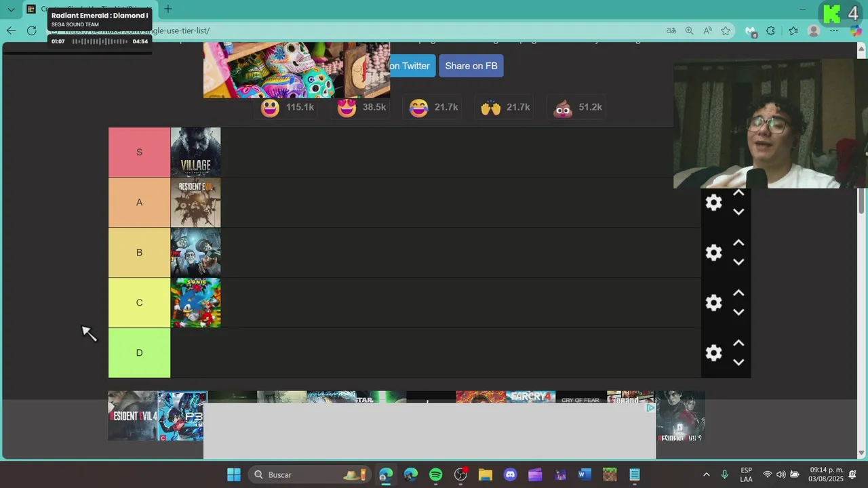React with grinning face emoji 115.1k
The width and height of the screenshot is (868, 488).
[x=288, y=108]
